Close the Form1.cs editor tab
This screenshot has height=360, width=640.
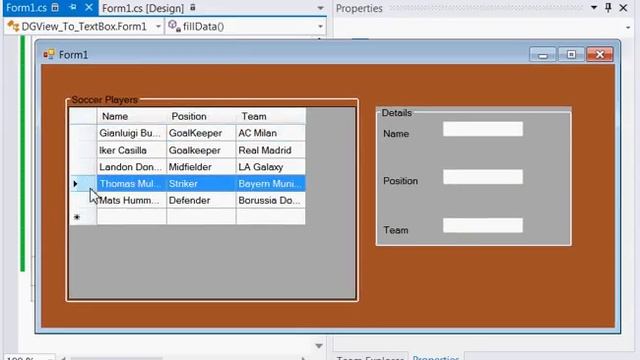coord(89,7)
